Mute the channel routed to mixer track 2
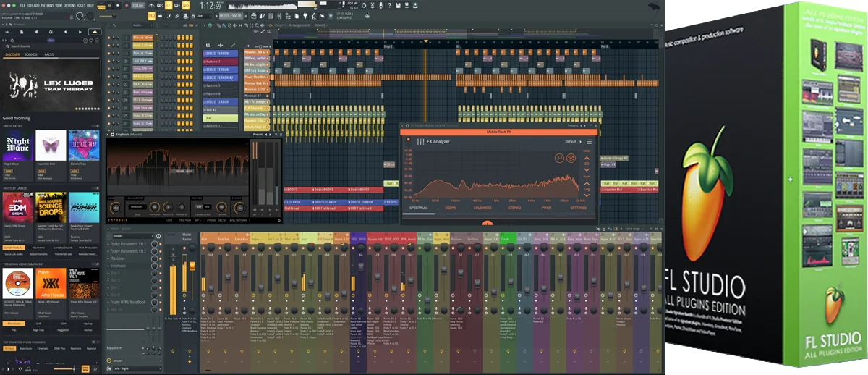The height and width of the screenshot is (375, 868). pyautogui.click(x=109, y=38)
